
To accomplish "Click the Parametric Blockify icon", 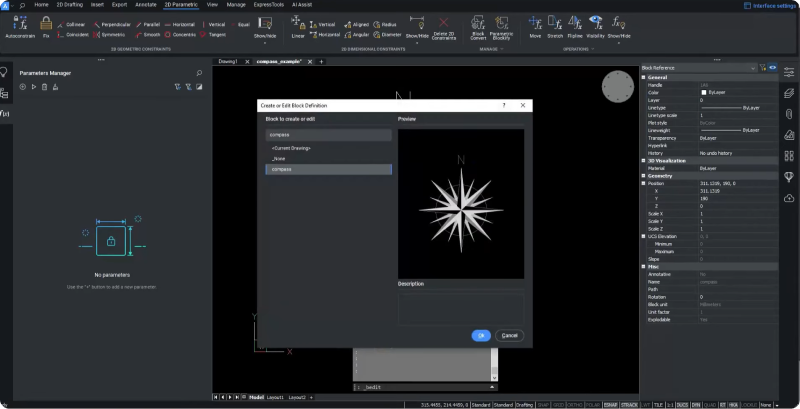I will click(x=502, y=22).
